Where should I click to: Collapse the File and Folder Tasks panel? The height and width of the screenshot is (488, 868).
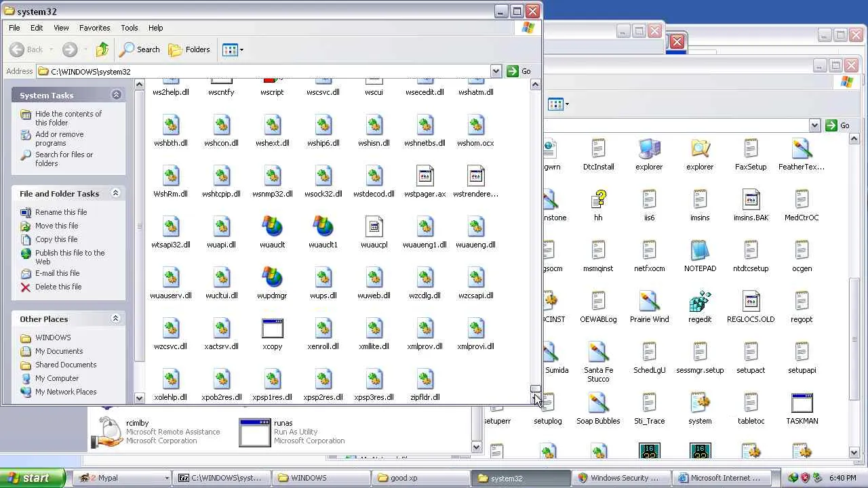click(116, 193)
